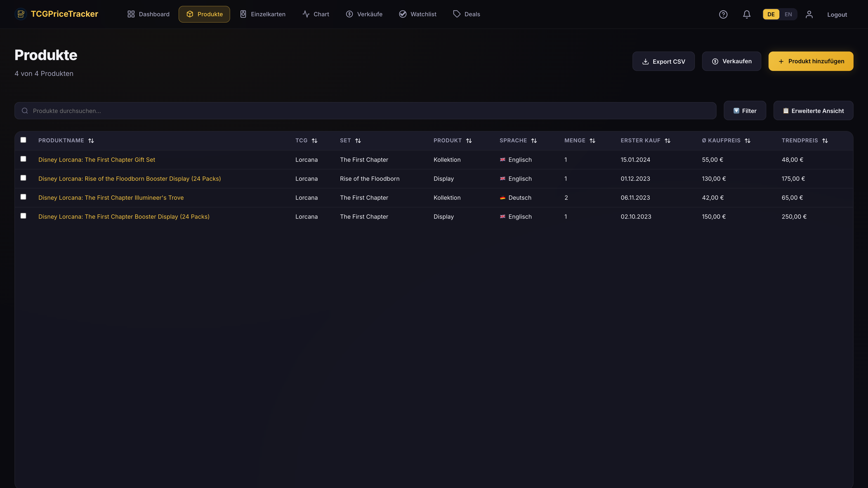
Task: Click average price 130,00 €
Action: click(x=714, y=179)
